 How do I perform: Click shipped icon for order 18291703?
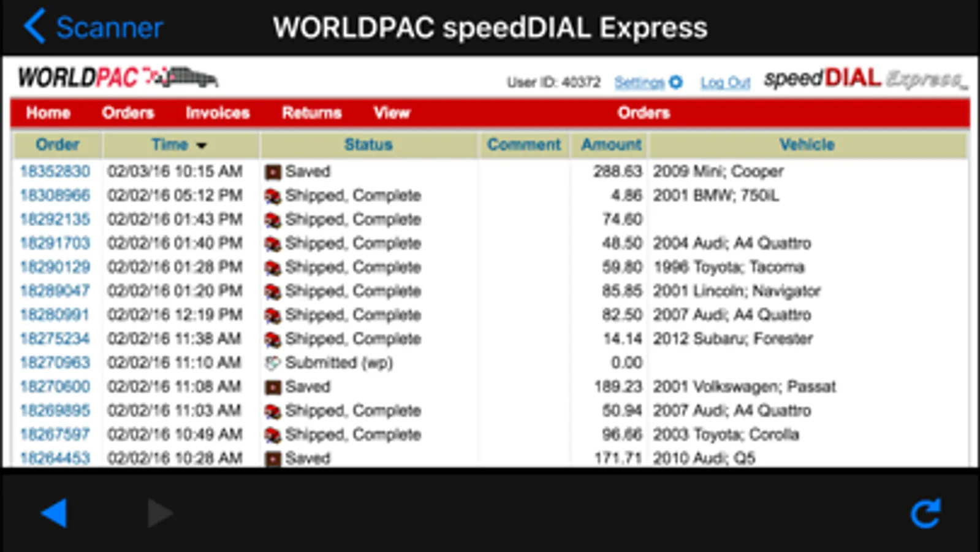(273, 244)
